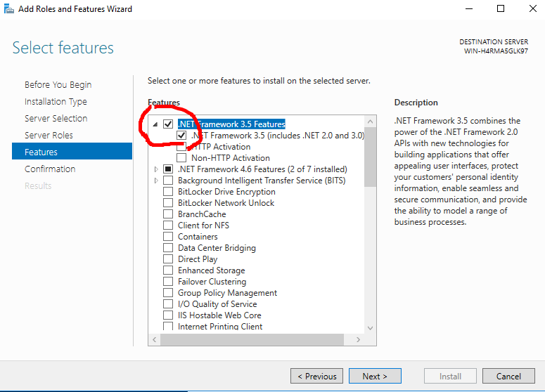Enable BitLocker Drive Encryption feature
The height and width of the screenshot is (392, 545).
click(168, 192)
